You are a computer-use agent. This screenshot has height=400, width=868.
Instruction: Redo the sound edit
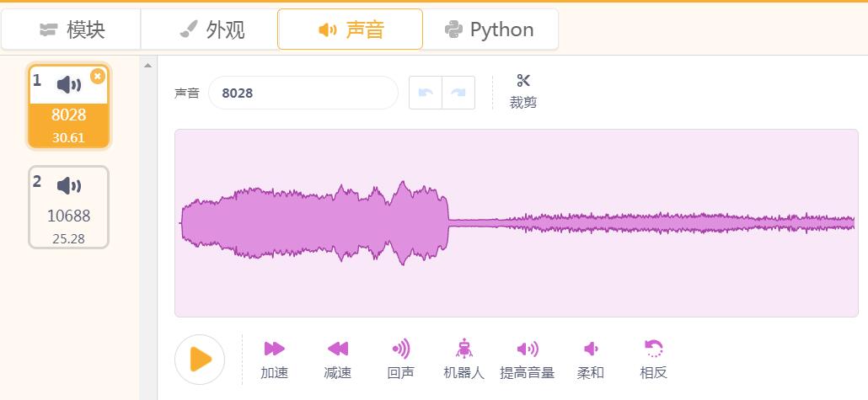[x=458, y=93]
